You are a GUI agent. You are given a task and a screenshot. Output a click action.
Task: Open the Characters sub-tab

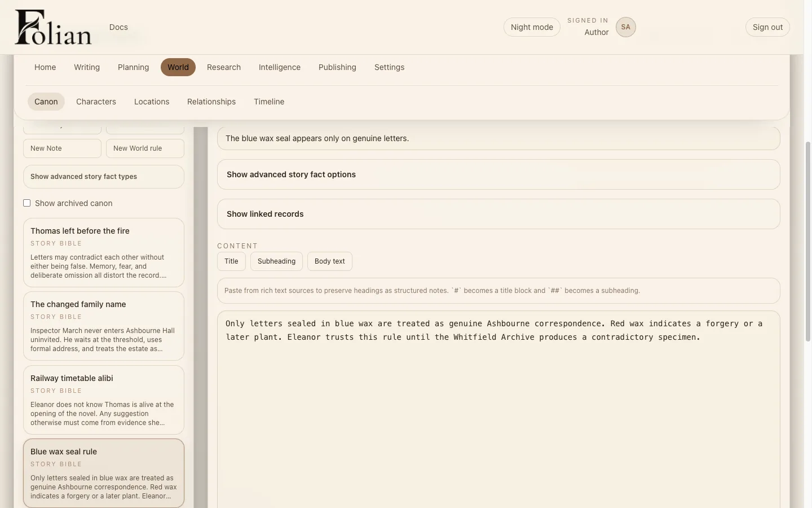point(96,102)
